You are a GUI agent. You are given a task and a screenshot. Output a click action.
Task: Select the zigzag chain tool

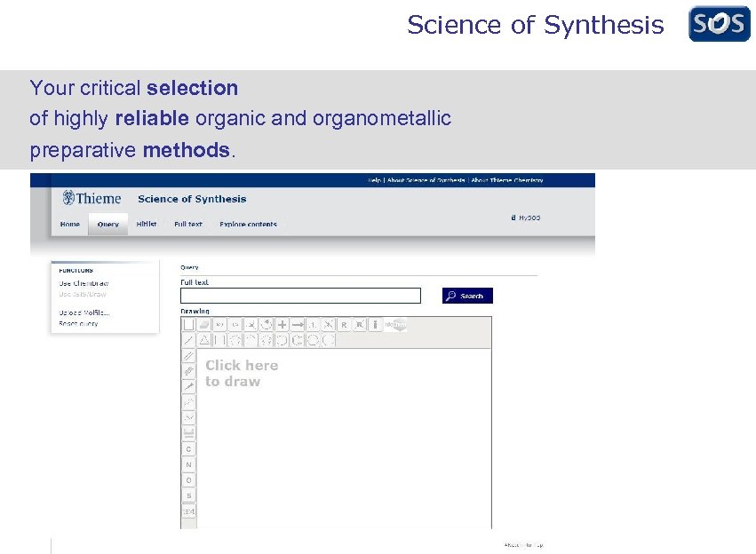[x=188, y=417]
